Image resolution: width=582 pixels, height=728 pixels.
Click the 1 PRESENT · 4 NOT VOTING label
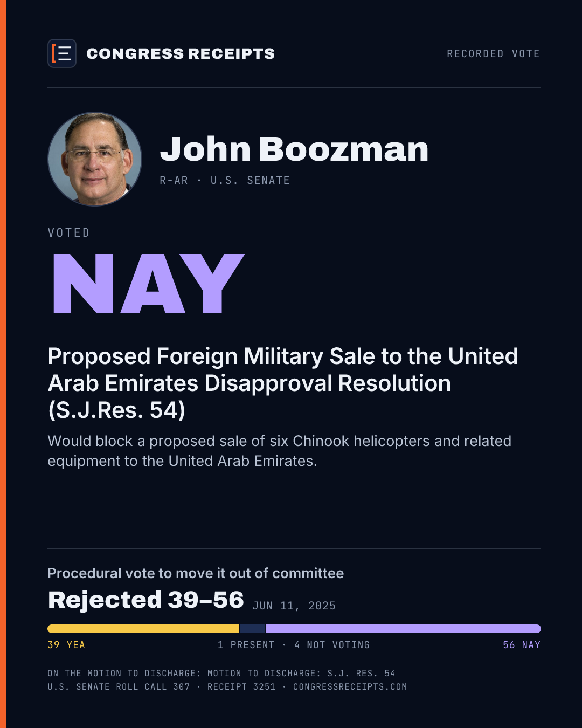pyautogui.click(x=294, y=645)
